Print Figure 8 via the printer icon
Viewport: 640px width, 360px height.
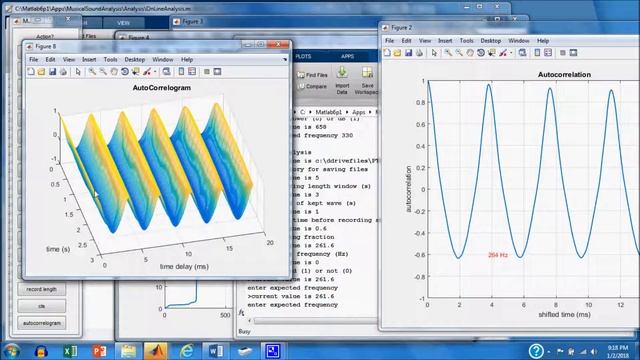click(63, 72)
